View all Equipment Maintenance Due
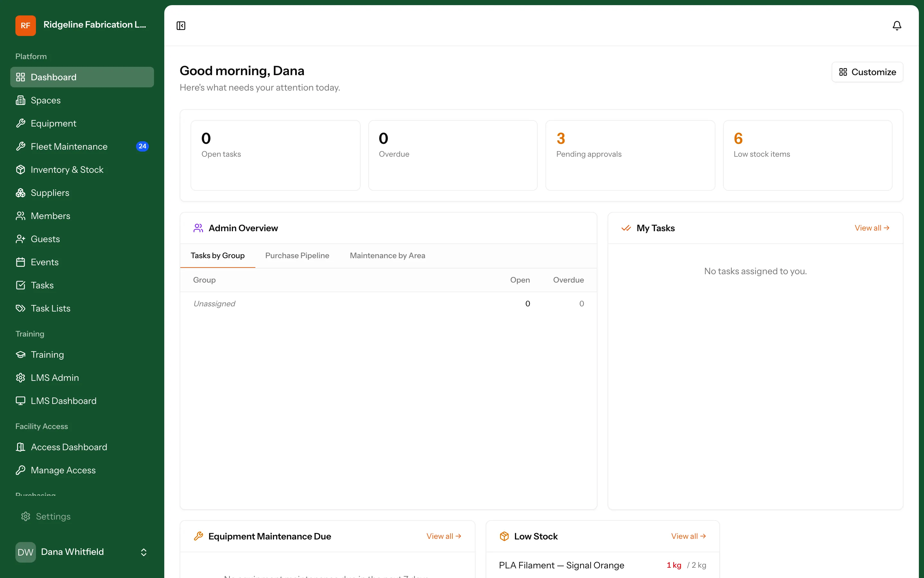Viewport: 924px width, 578px height. [444, 536]
